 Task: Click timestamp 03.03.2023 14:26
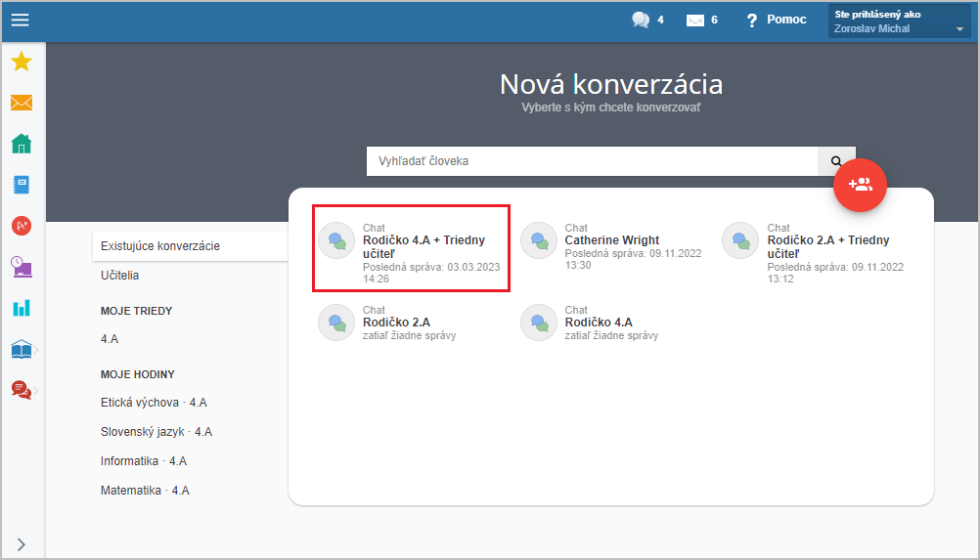pos(431,273)
